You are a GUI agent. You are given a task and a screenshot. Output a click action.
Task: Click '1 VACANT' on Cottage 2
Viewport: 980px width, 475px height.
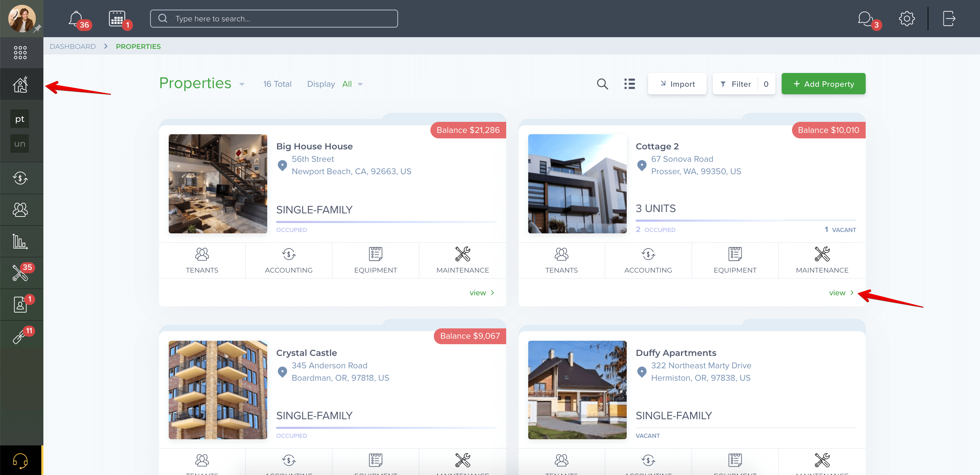[840, 229]
